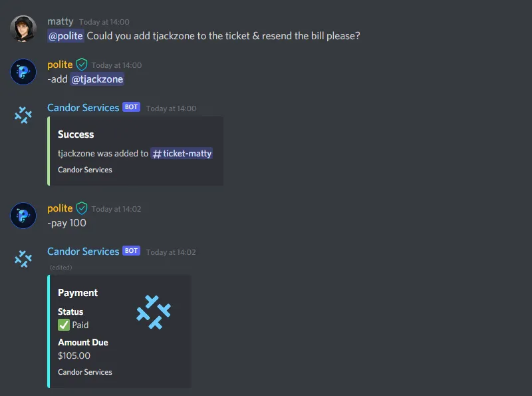Click the BOT tag on Success message

point(131,107)
